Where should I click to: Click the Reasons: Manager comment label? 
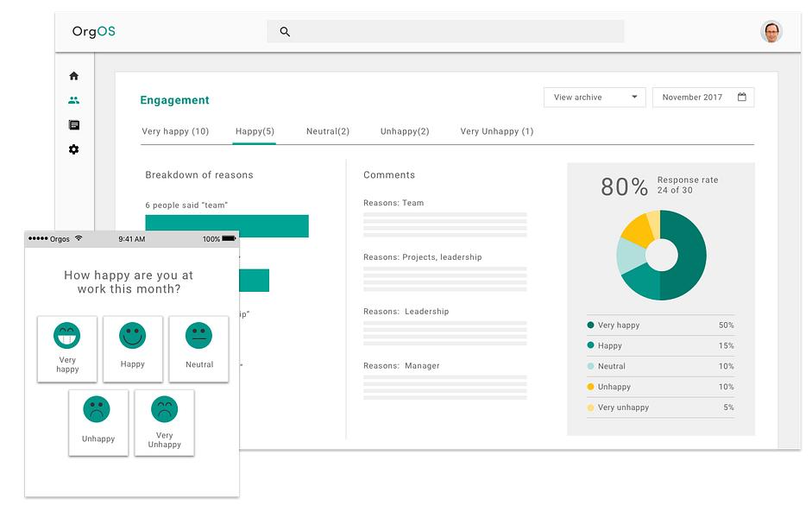point(401,366)
